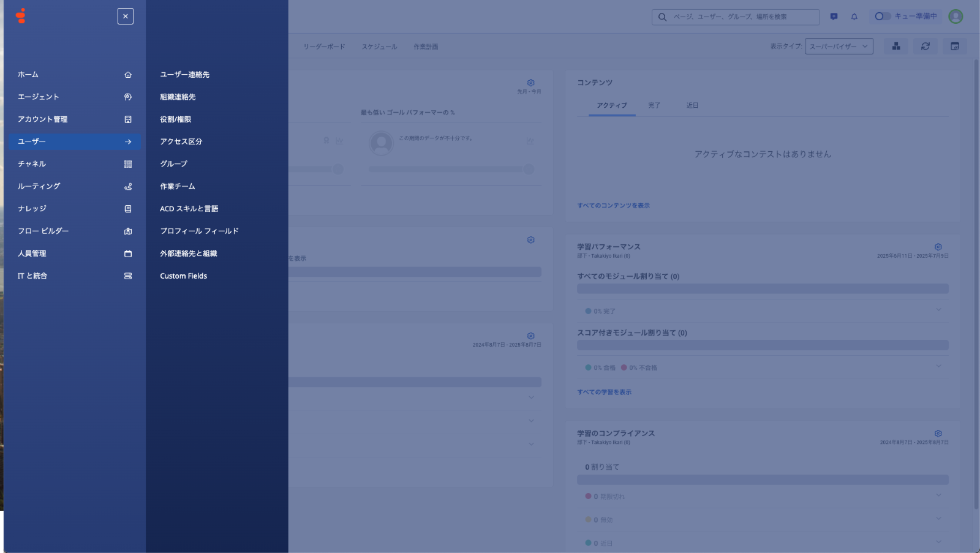Click the Channels grid icon

[x=128, y=164]
